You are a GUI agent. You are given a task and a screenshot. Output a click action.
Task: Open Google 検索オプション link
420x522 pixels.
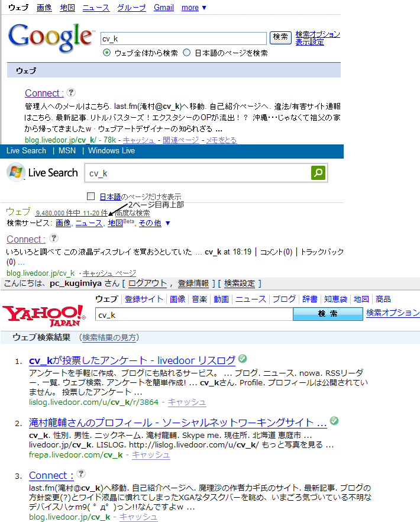318,34
